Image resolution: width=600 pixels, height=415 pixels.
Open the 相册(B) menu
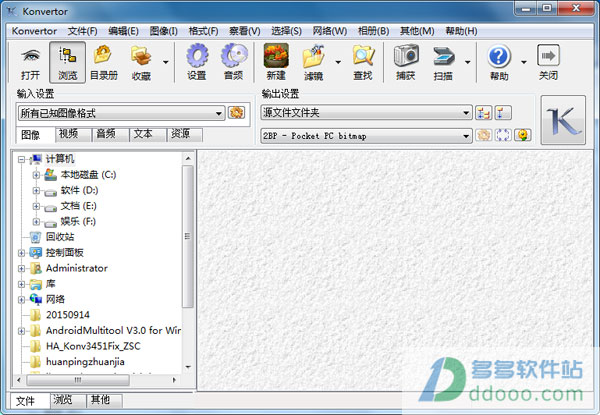click(373, 31)
